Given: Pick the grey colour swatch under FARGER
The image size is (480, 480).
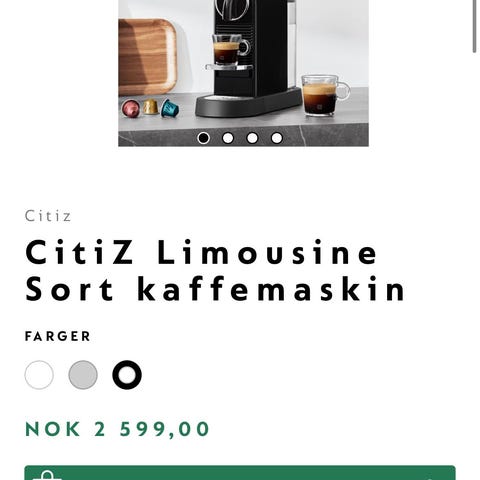Looking at the screenshot, I should [83, 375].
